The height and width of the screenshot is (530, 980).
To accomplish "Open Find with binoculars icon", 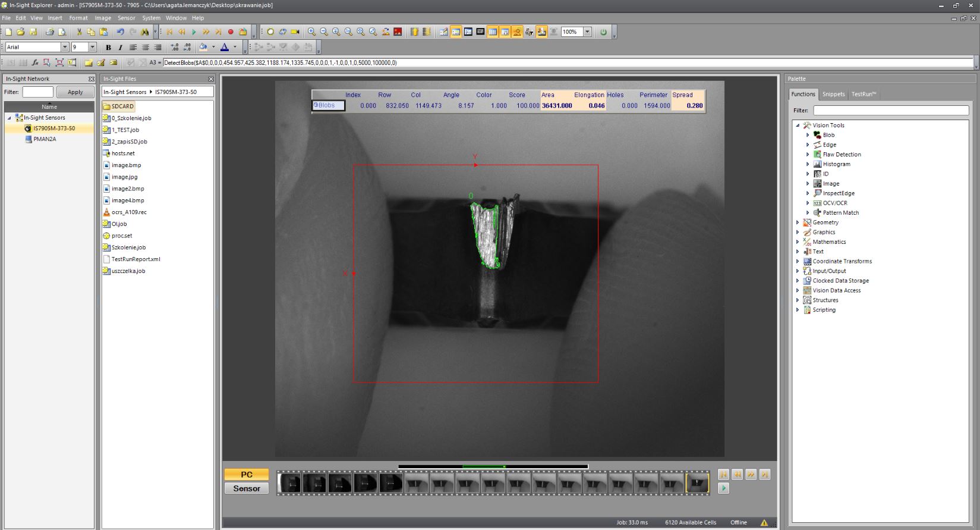I will (145, 32).
